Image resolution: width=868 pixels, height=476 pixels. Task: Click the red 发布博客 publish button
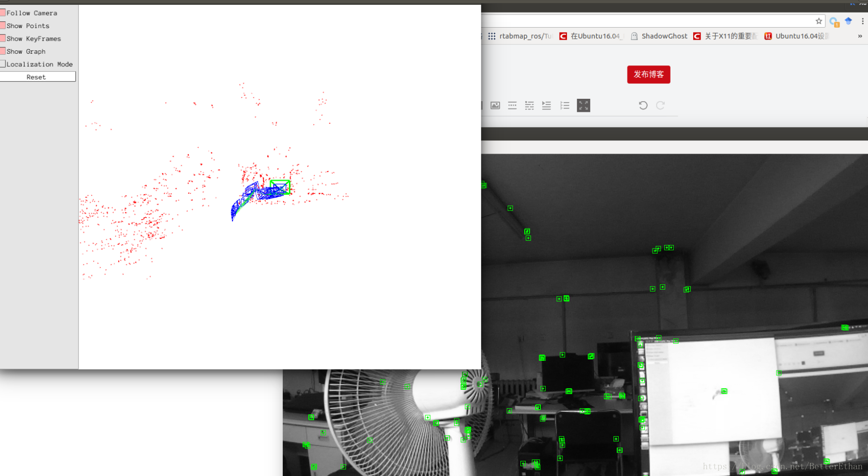(649, 74)
